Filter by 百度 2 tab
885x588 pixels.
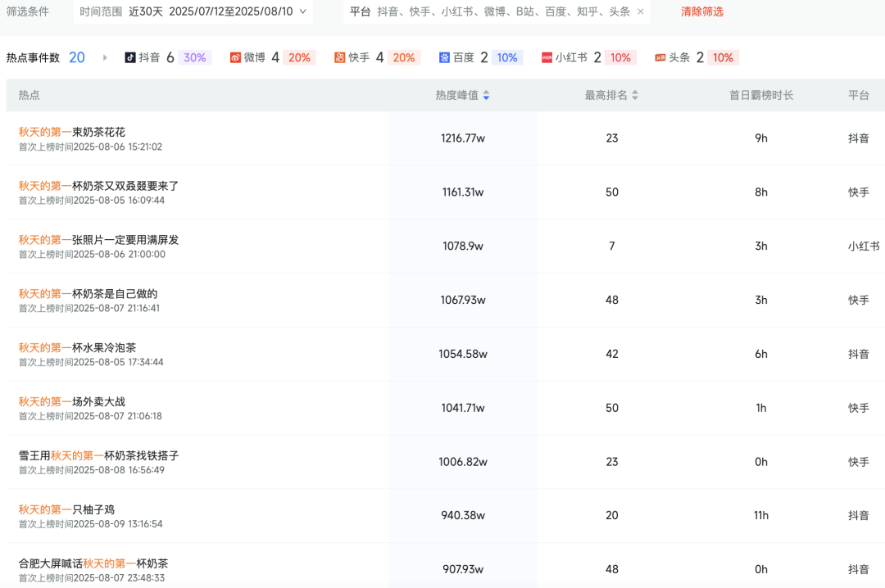click(481, 57)
